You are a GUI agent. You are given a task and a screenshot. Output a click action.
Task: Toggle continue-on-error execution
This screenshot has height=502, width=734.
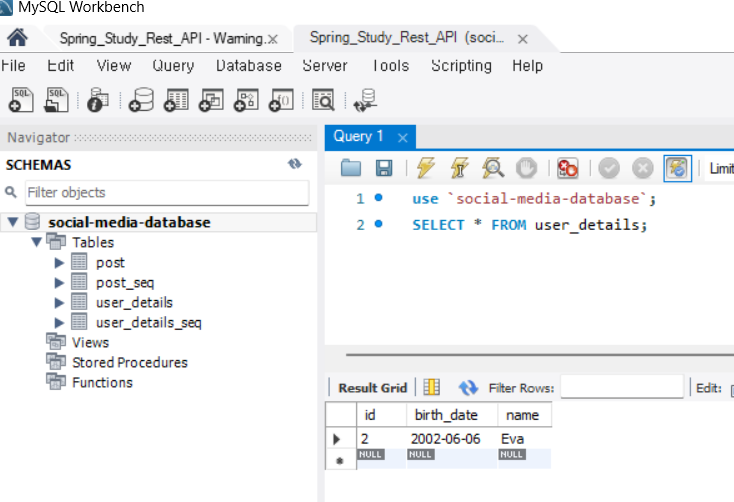point(567,168)
